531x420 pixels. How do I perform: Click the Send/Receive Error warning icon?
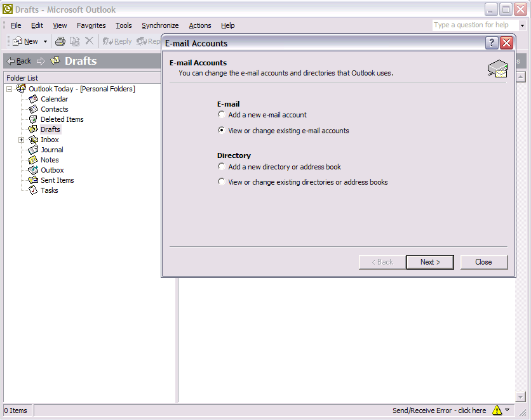[x=497, y=410]
